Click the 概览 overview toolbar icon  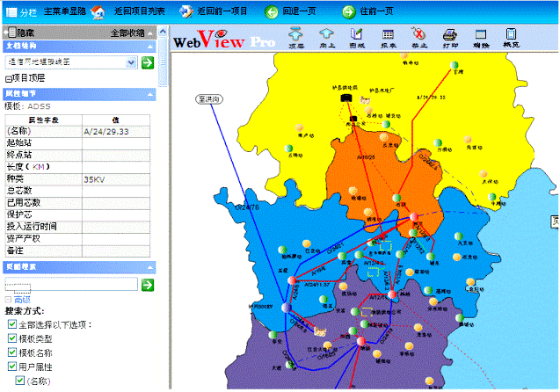(512, 36)
